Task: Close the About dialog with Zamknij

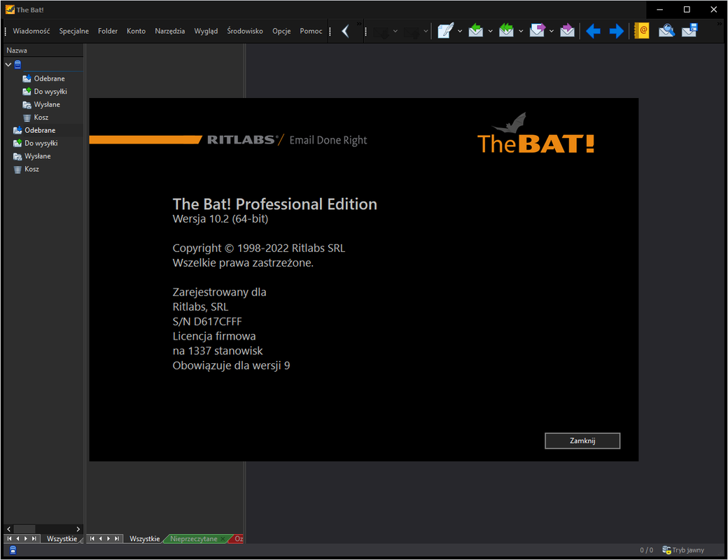Action: click(582, 441)
